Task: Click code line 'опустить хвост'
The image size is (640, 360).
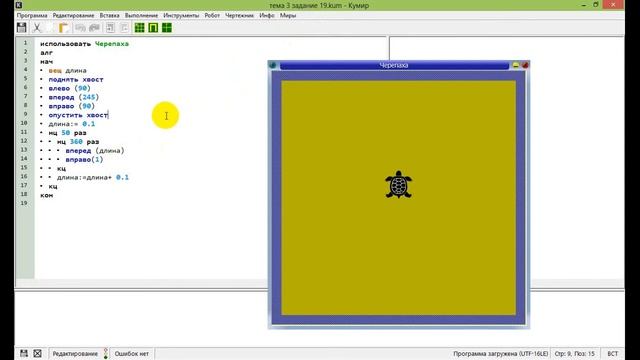Action: point(78,115)
